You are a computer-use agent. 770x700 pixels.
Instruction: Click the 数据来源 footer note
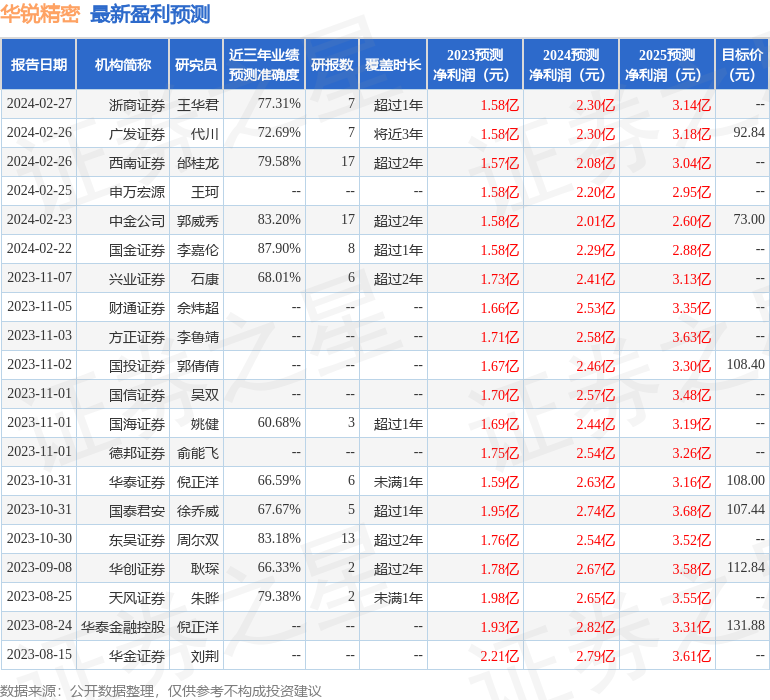tap(161, 691)
